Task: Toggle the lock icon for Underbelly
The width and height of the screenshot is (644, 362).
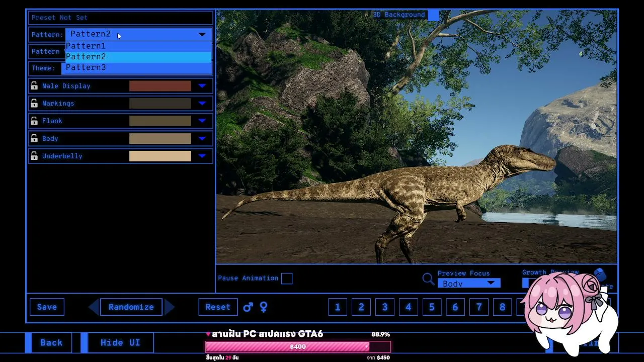Action: click(34, 156)
